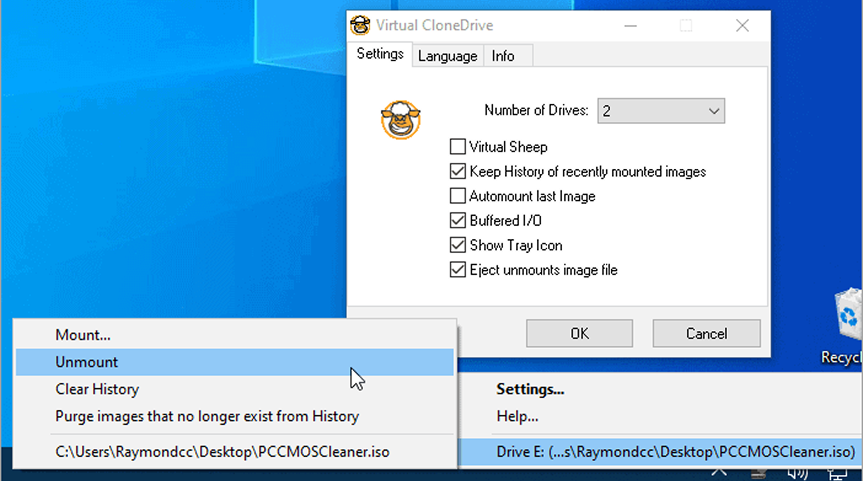
Task: Click the Cancel button
Action: click(707, 334)
